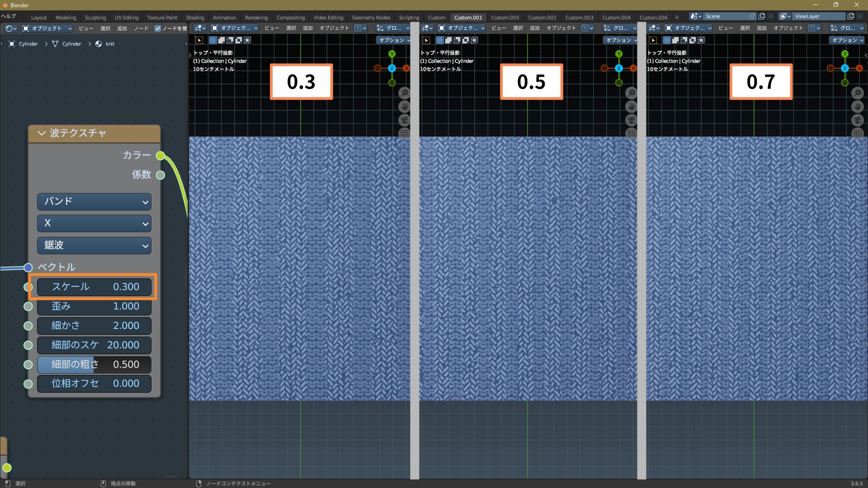Click the pin icon beside Scene field
Image resolution: width=868 pixels, height=488 pixels.
(751, 16)
